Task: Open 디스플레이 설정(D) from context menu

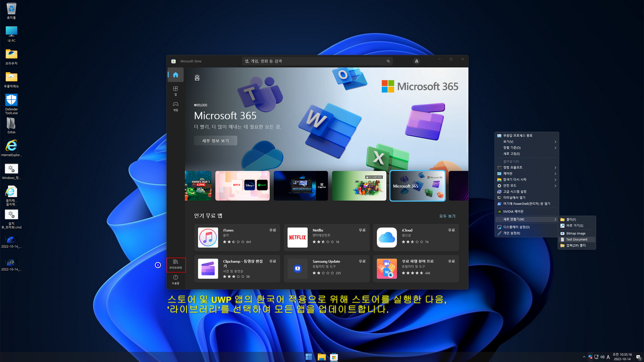Action: [x=527, y=227]
